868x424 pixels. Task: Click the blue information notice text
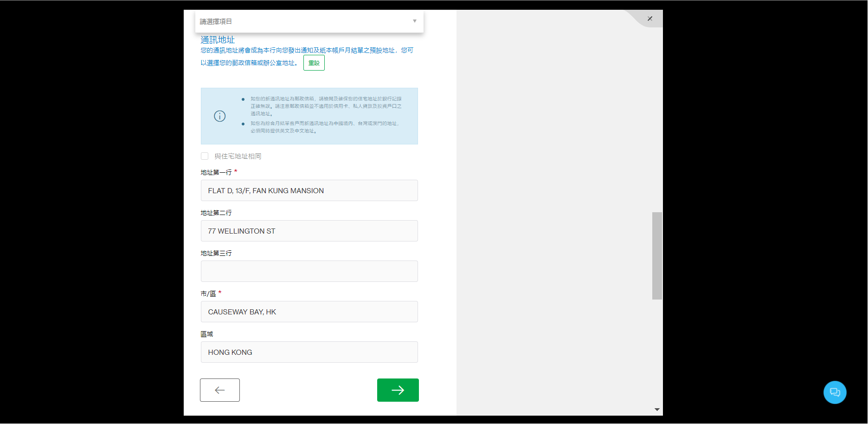(326, 115)
